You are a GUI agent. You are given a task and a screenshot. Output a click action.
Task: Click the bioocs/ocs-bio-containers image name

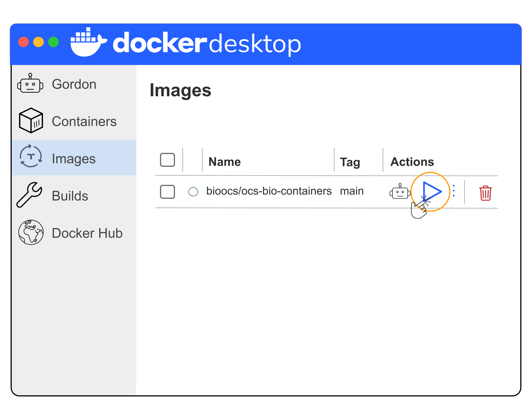pyautogui.click(x=269, y=191)
